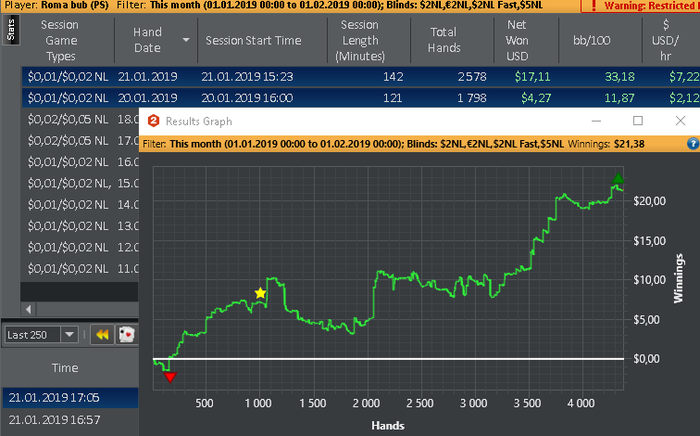Select the hand at 21.01.2019 16:57
The height and width of the screenshot is (436, 700).
(x=71, y=420)
